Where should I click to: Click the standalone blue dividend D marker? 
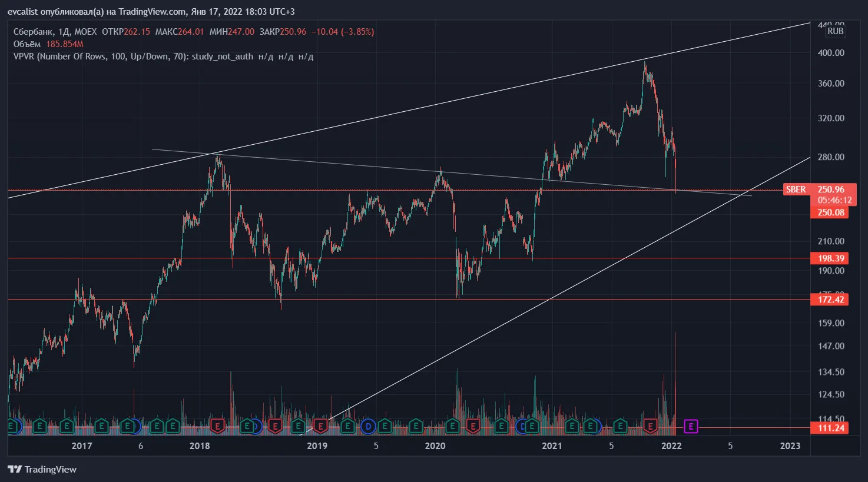point(368,426)
